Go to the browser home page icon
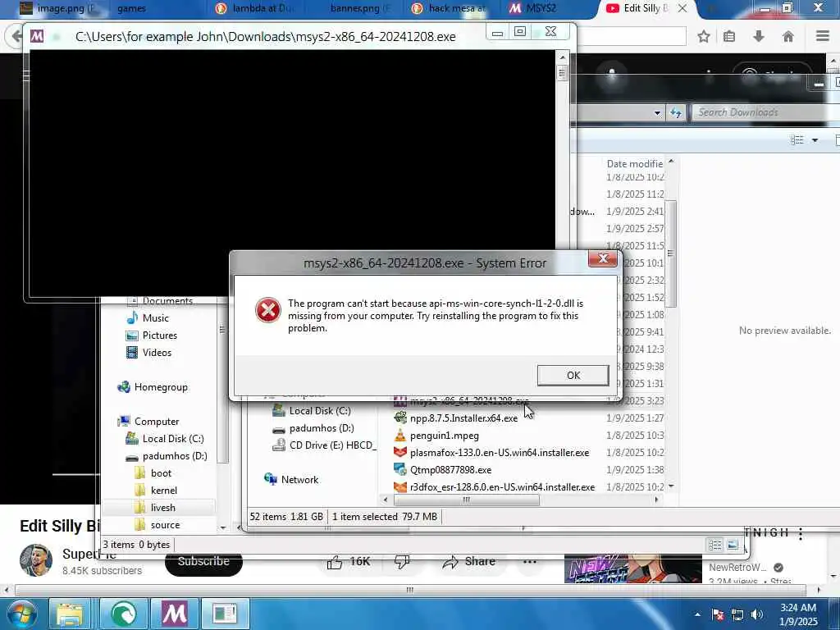 click(787, 36)
